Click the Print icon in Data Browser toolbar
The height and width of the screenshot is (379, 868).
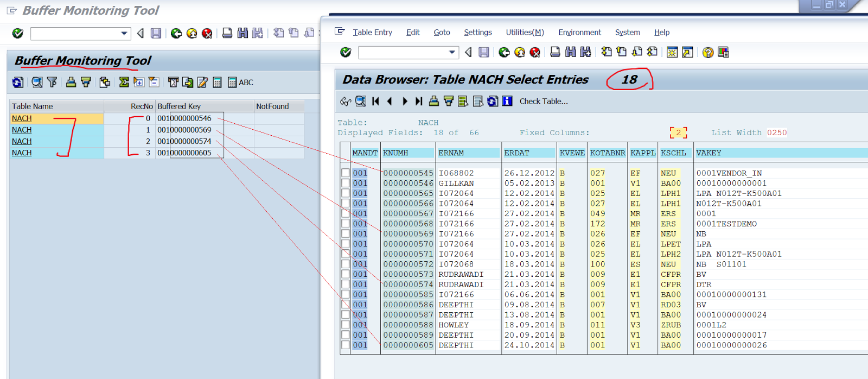555,52
